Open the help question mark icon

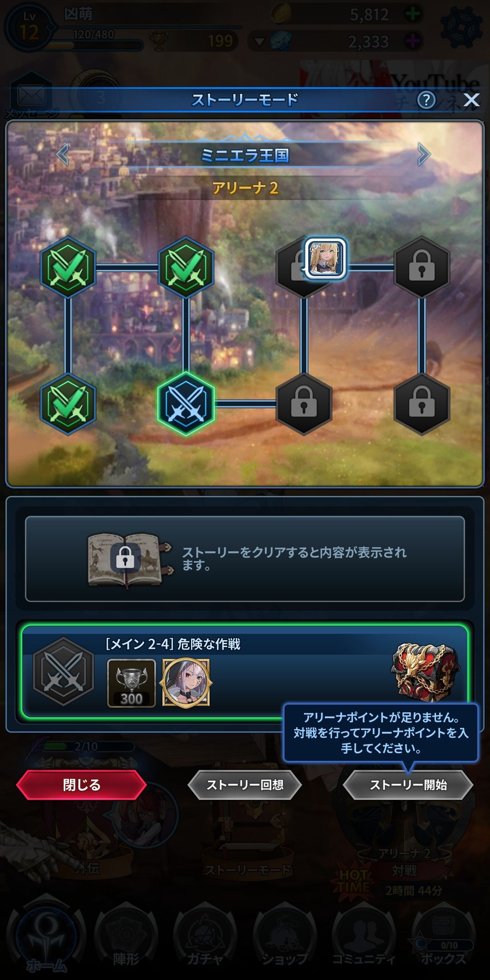tap(426, 100)
